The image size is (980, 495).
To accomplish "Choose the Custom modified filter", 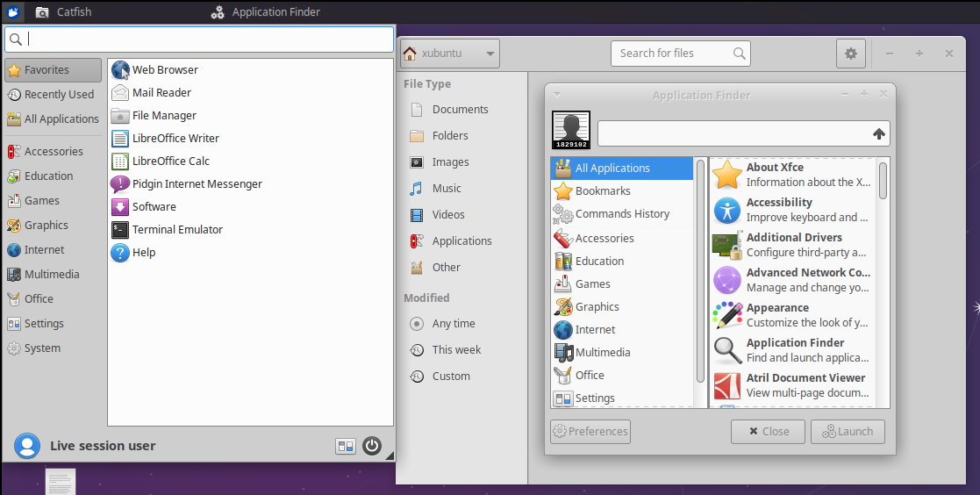I will tap(450, 377).
